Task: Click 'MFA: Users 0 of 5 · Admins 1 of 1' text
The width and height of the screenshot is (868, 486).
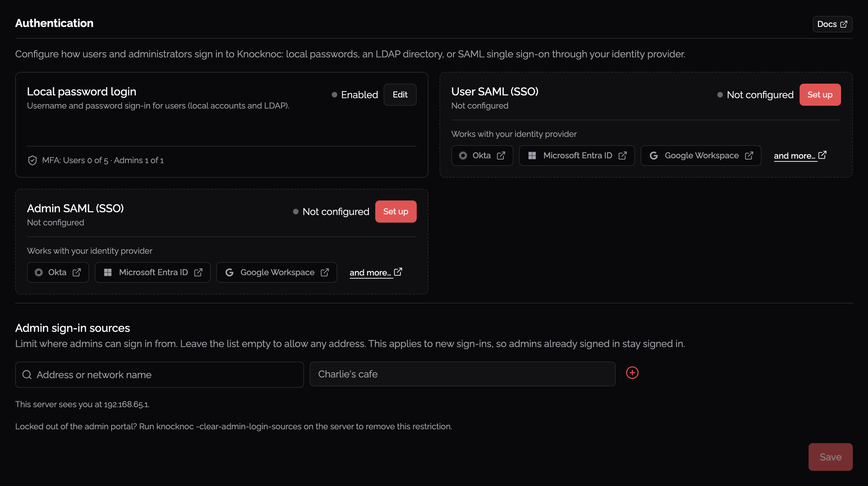Action: tap(103, 160)
